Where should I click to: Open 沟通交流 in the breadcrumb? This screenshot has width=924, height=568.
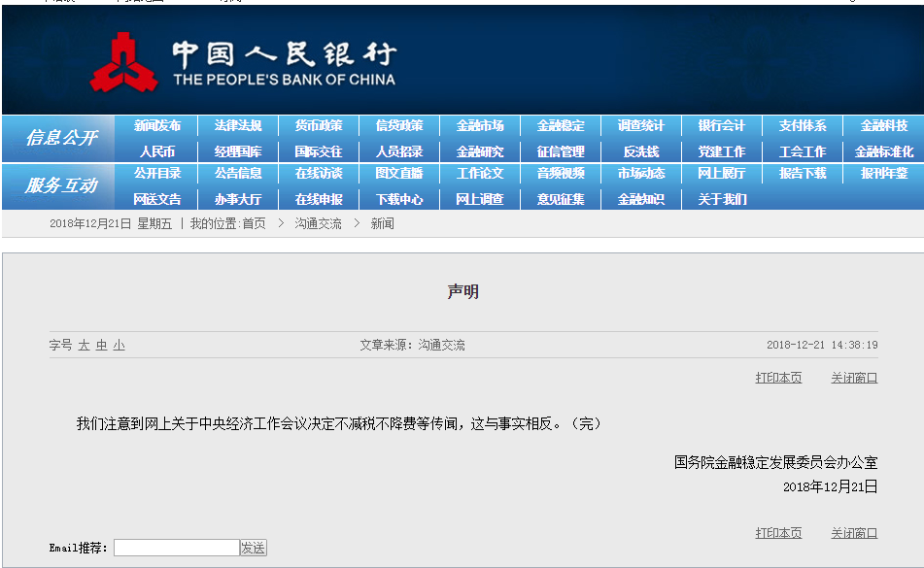coord(318,223)
